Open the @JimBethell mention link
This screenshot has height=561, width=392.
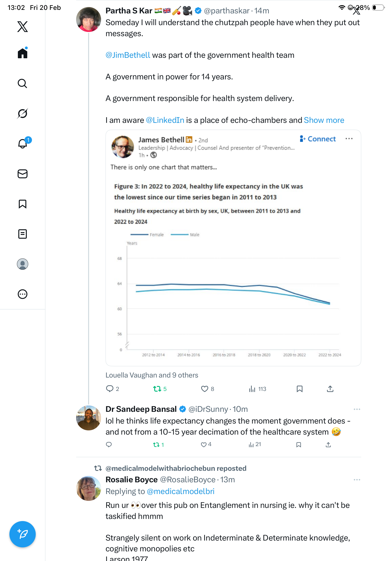click(x=128, y=55)
